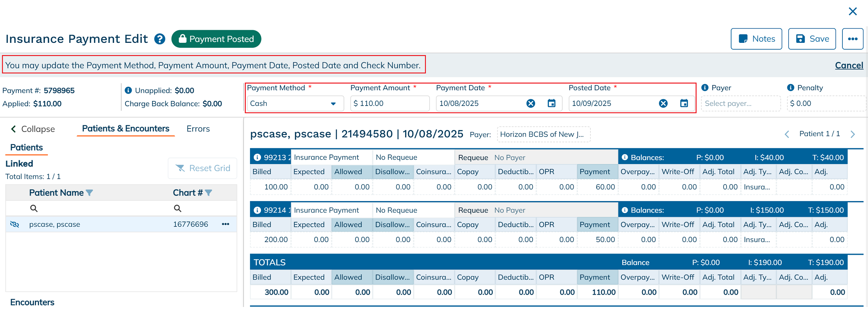
Task: Toggle the unlink icon for pscase patient
Action: [x=15, y=224]
